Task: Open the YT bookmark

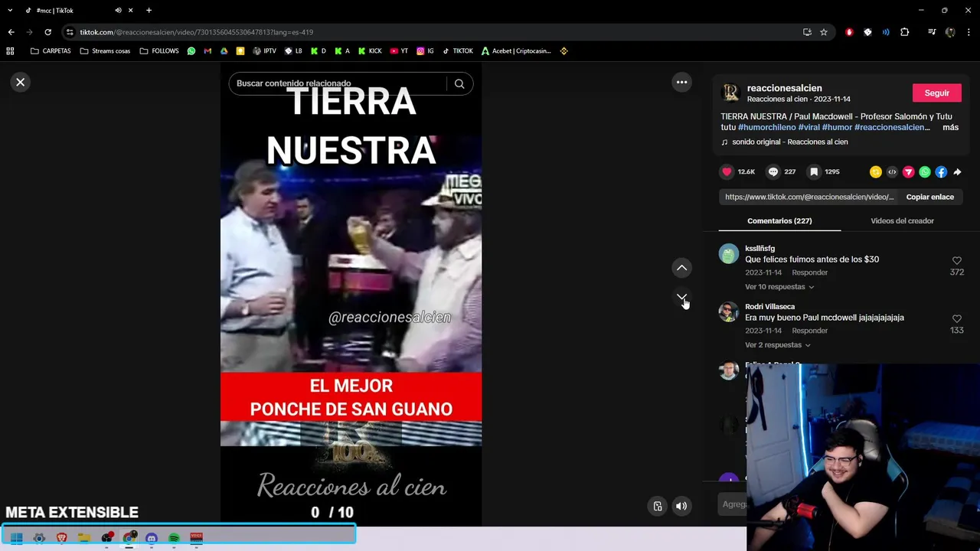Action: (x=399, y=51)
